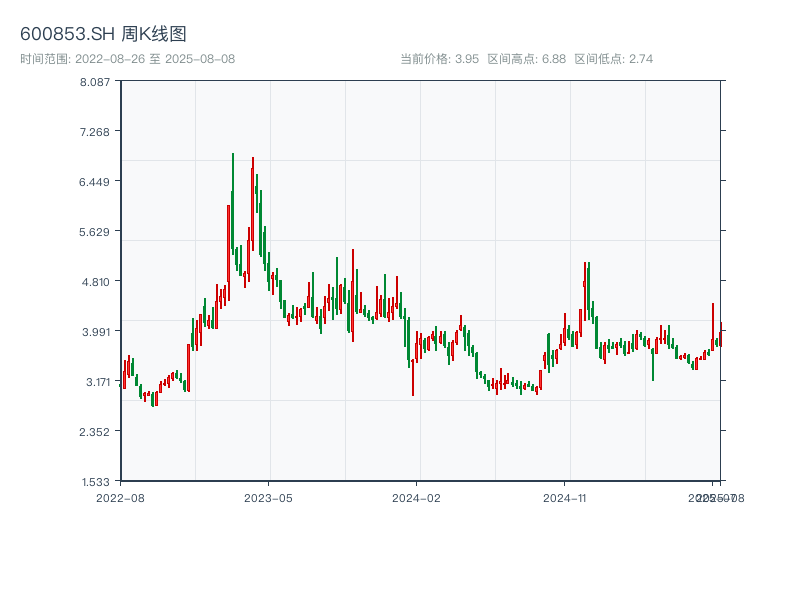Click the y-axis value 4.810
The image size is (800, 600).
click(x=95, y=282)
